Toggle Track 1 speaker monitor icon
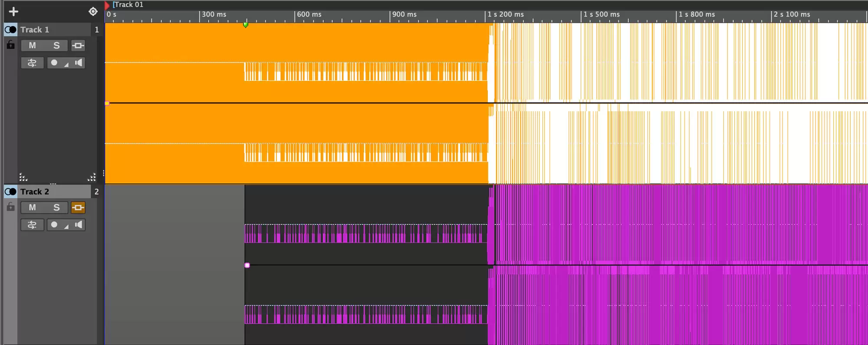 79,63
